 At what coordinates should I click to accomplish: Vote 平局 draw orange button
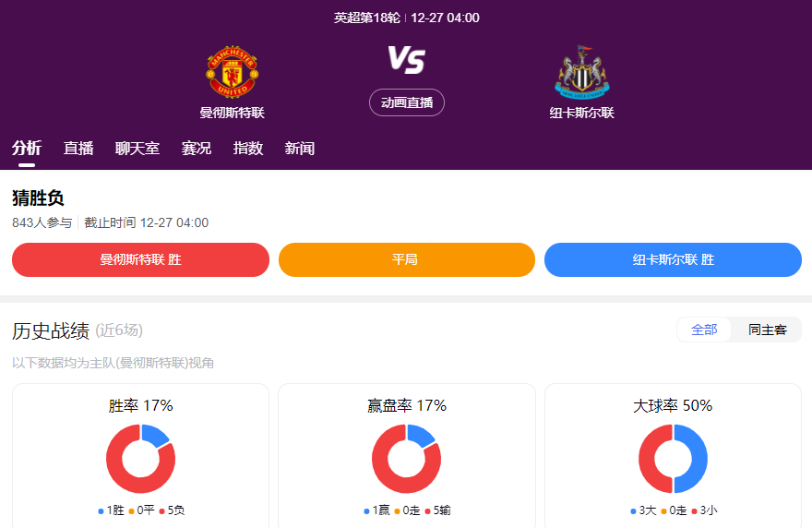coord(406,259)
